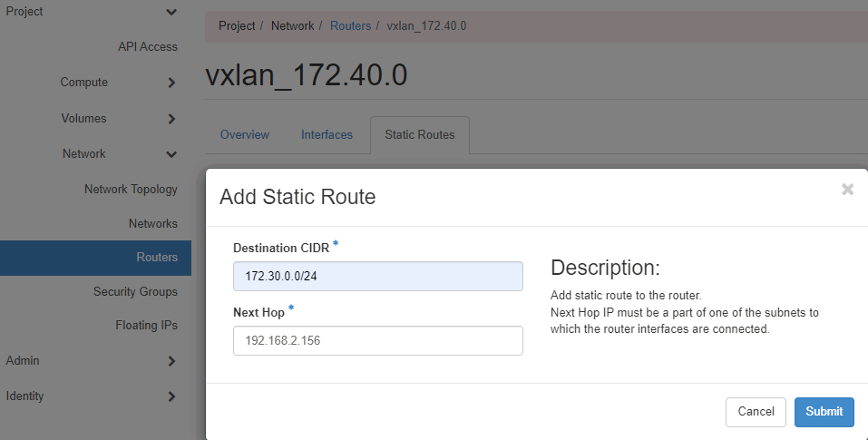Open Floating IPs page

point(146,325)
